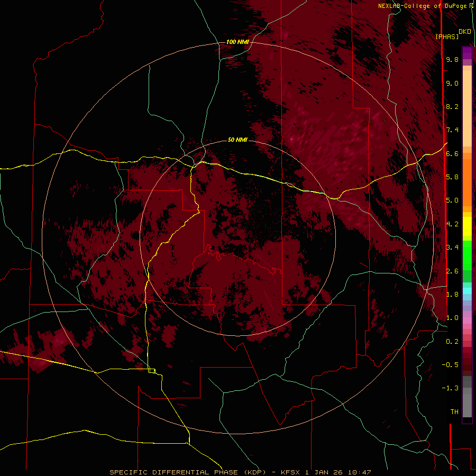Click the 9.8 scale value
The image size is (476, 476).
pyautogui.click(x=452, y=59)
